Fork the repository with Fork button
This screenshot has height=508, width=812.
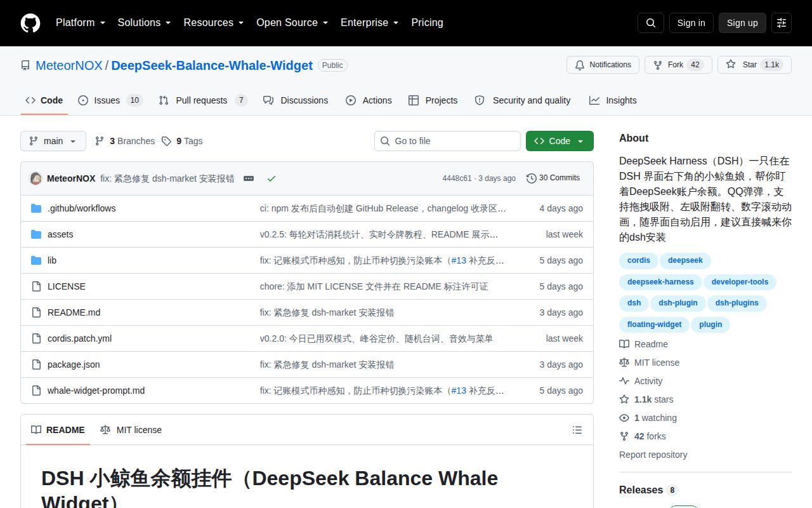678,65
